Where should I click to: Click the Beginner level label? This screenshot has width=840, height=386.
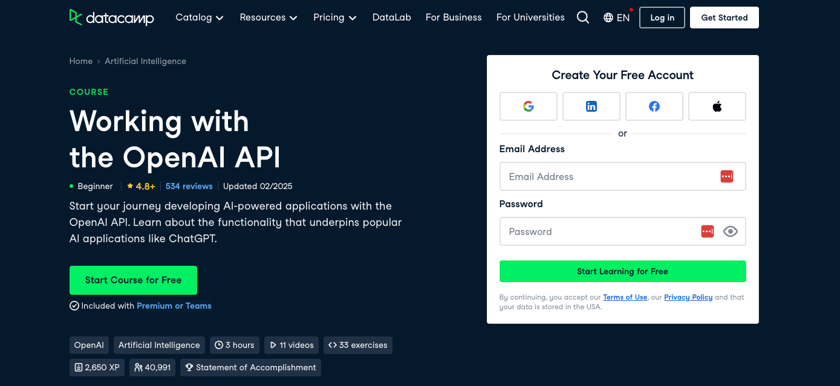pos(95,186)
